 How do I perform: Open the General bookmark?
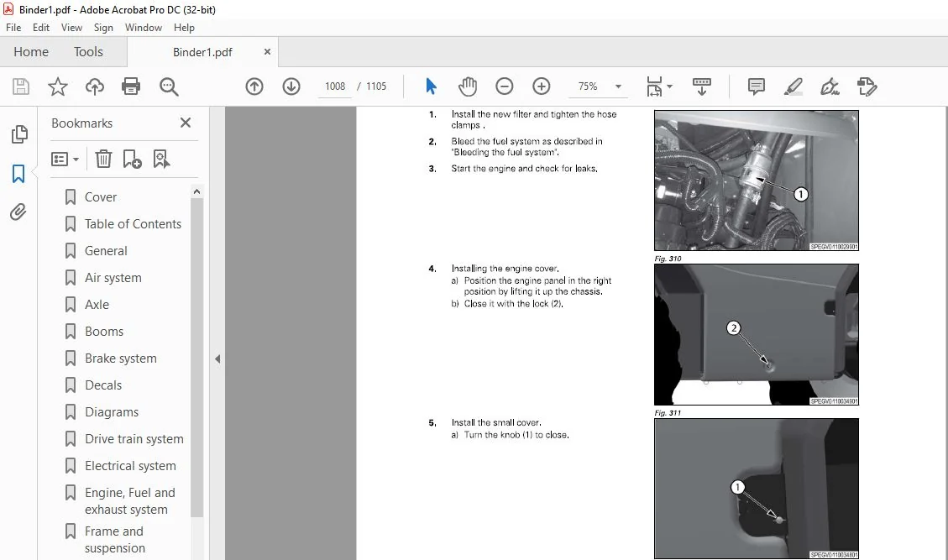click(106, 251)
